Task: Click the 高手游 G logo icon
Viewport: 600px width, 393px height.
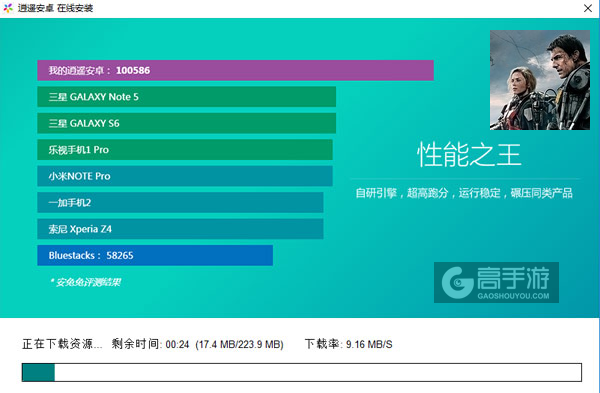Action: point(458,282)
